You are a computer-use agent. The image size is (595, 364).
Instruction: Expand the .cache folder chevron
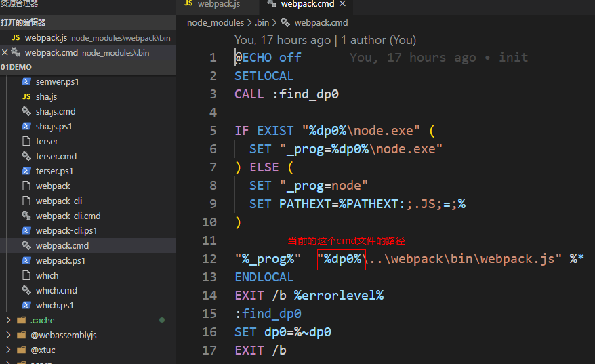tap(8, 320)
